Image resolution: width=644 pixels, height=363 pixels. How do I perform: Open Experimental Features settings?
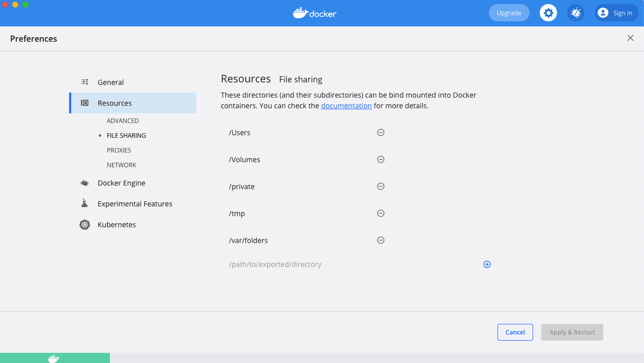point(135,203)
